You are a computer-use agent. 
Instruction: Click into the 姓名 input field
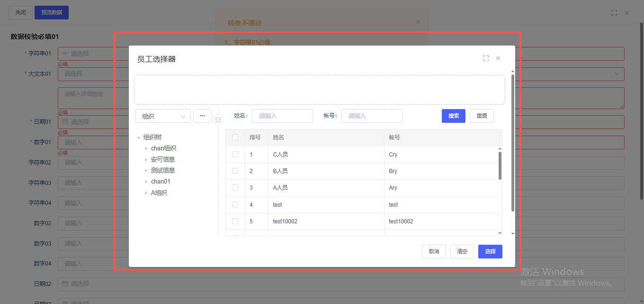click(282, 116)
